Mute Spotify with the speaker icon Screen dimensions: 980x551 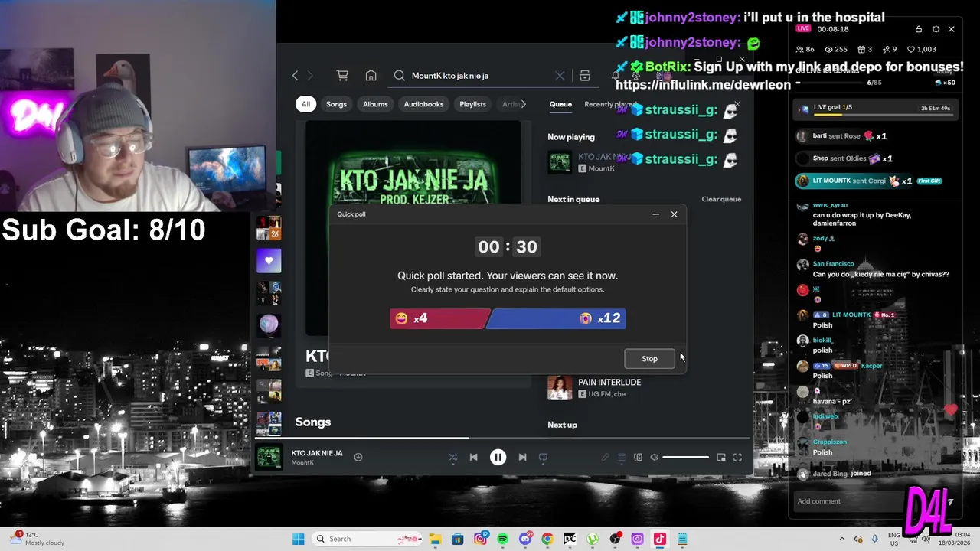655,457
